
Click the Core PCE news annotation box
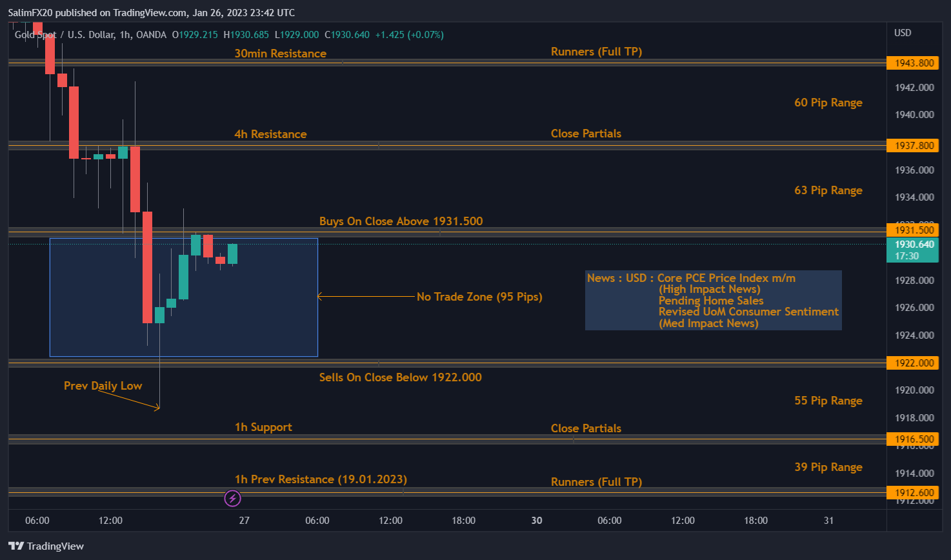click(713, 300)
